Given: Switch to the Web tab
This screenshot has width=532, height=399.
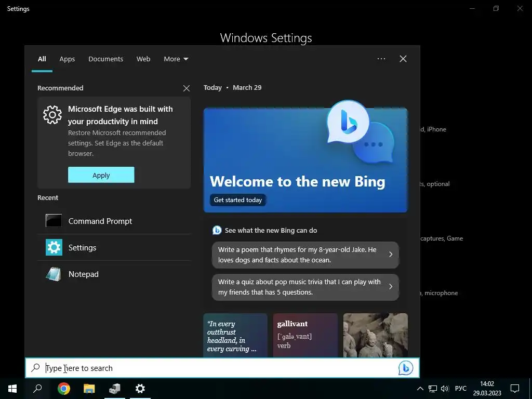Looking at the screenshot, I should tap(143, 59).
